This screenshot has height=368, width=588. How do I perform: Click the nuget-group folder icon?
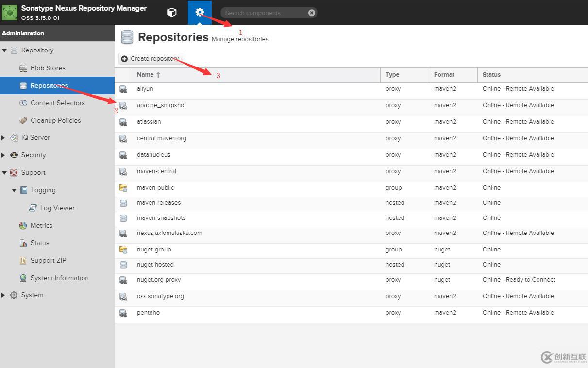(x=123, y=250)
